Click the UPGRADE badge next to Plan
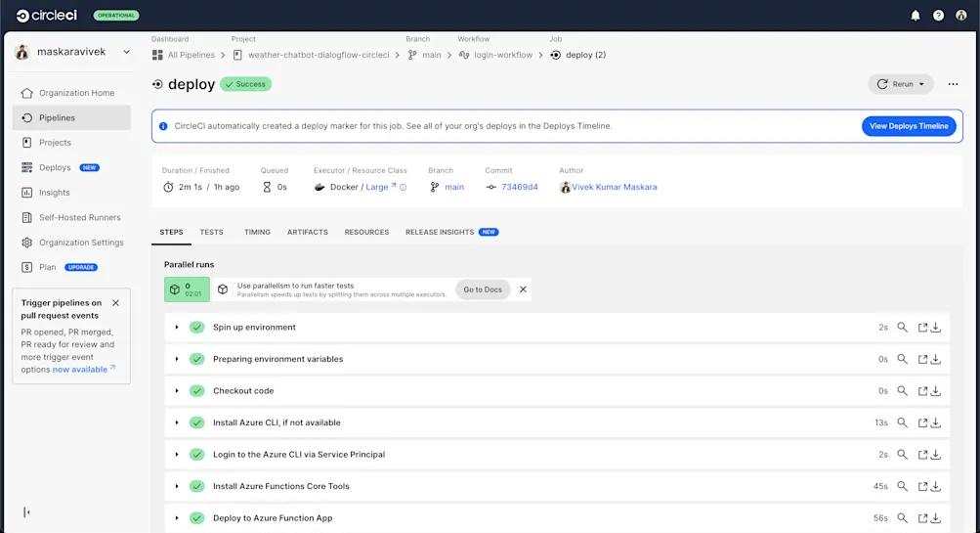 pyautogui.click(x=81, y=267)
